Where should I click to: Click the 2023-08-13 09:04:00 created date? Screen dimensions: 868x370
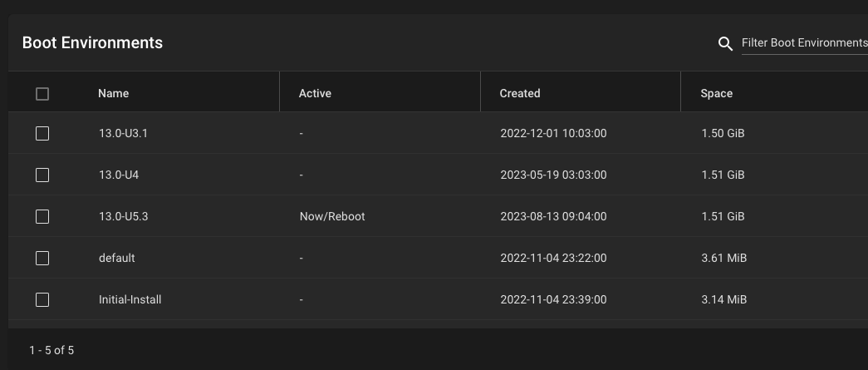point(553,216)
